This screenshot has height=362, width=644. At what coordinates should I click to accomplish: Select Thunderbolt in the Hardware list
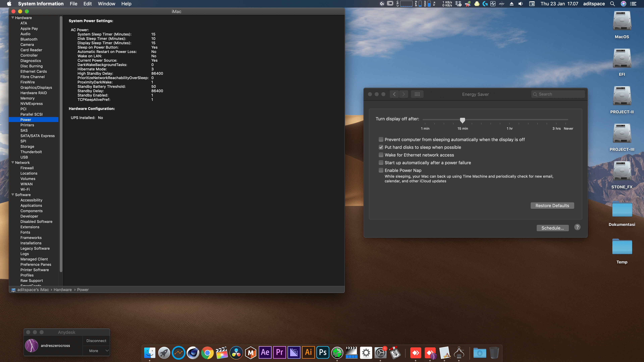click(31, 152)
